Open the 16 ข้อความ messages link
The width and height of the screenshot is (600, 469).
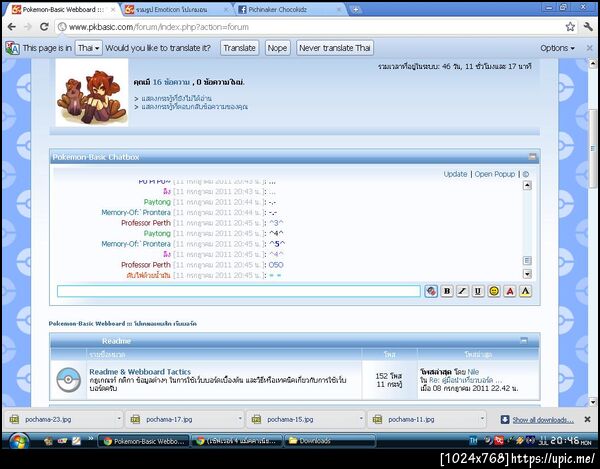(171, 82)
